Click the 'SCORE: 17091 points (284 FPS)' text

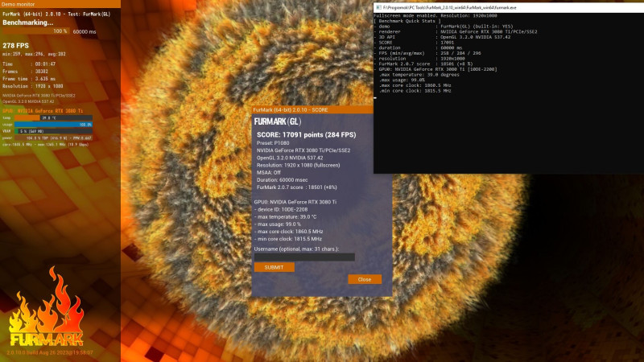pos(307,134)
